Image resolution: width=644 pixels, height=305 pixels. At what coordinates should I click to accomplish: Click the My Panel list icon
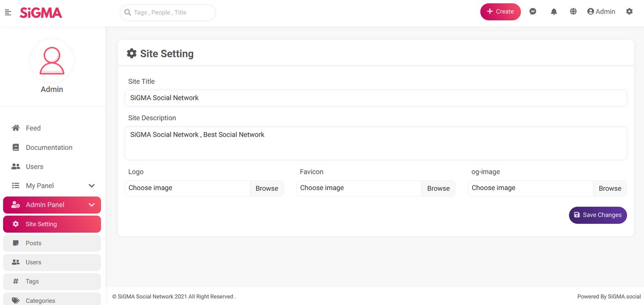tap(16, 186)
